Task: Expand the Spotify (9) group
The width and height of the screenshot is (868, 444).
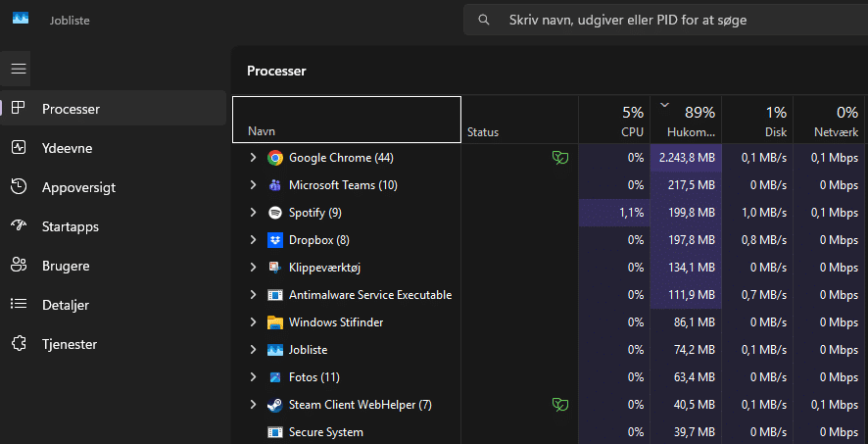Action: click(x=253, y=213)
